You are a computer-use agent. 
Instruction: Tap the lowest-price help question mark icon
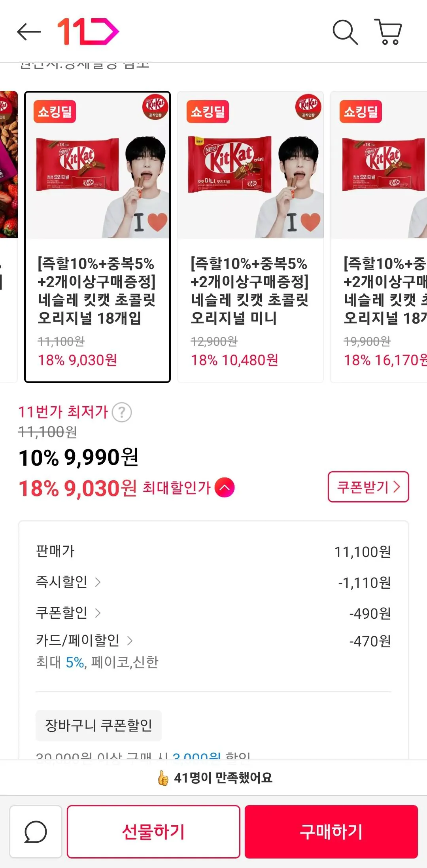122,412
